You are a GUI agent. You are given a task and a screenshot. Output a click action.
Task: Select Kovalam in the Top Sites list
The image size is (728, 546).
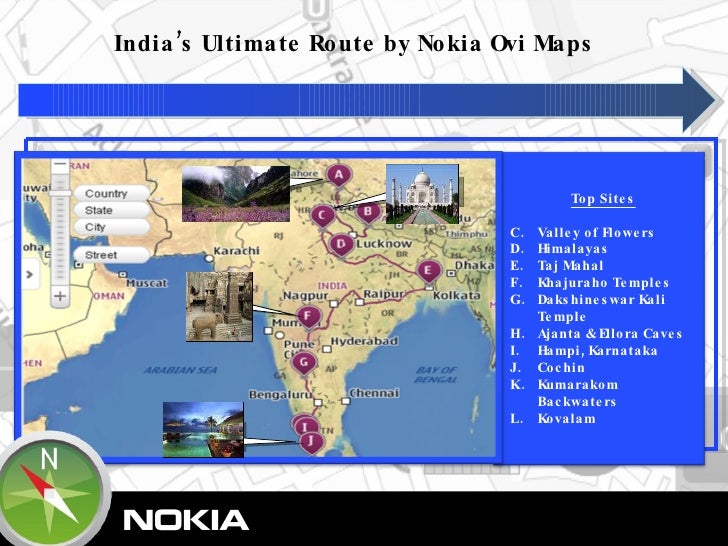(x=566, y=419)
